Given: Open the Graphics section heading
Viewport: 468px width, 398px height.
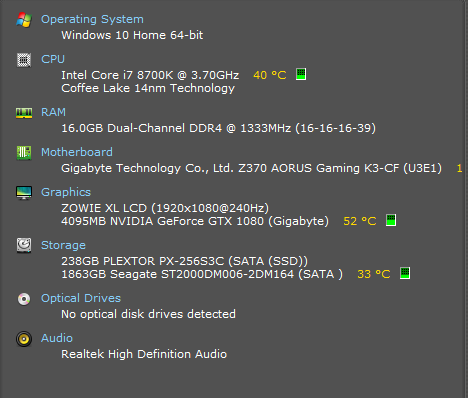Looking at the screenshot, I should (x=66, y=192).
